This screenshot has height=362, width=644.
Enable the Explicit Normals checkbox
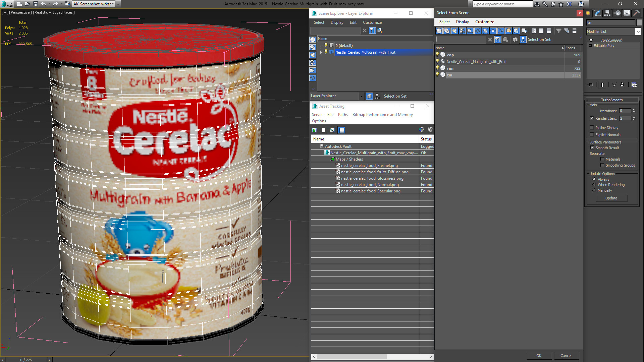(592, 135)
